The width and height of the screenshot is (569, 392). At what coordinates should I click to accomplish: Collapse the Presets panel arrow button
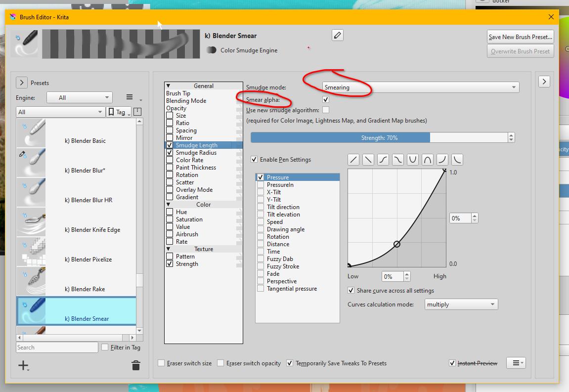(22, 83)
